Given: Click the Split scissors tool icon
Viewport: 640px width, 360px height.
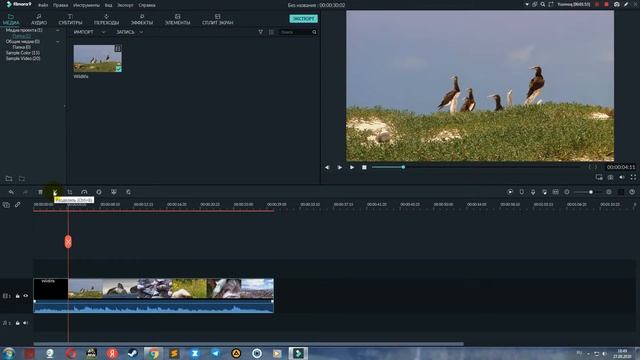Looking at the screenshot, I should coord(55,192).
